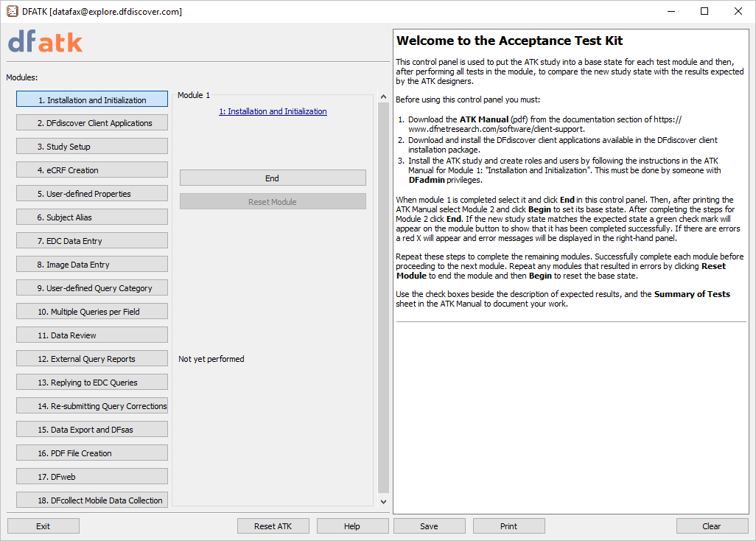Open the '1: Installation and Initialization' link
756x541 pixels.
(x=273, y=111)
